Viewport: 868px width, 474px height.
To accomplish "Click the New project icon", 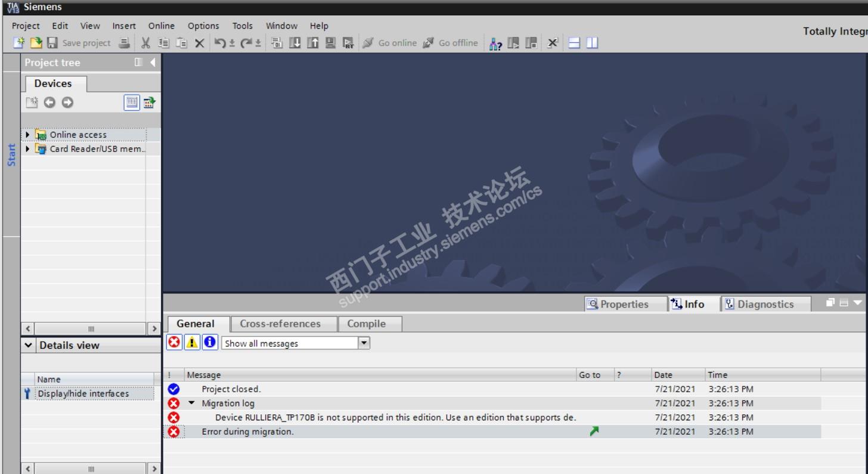I will coord(19,43).
